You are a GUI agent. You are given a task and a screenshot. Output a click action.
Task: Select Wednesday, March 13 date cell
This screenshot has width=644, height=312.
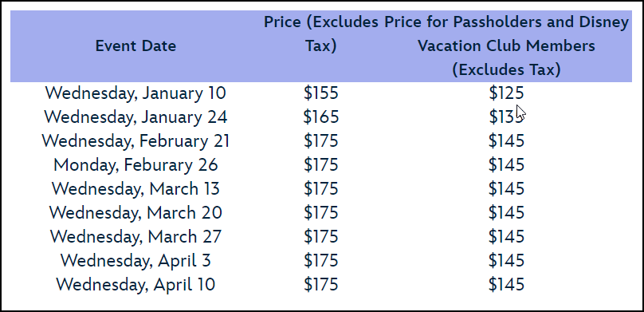coord(135,188)
